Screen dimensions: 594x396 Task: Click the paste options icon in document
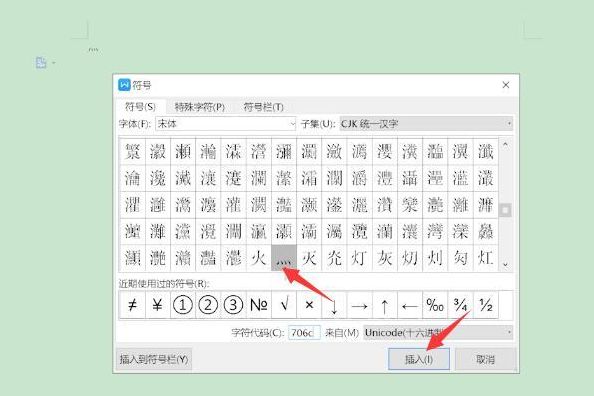[x=41, y=63]
